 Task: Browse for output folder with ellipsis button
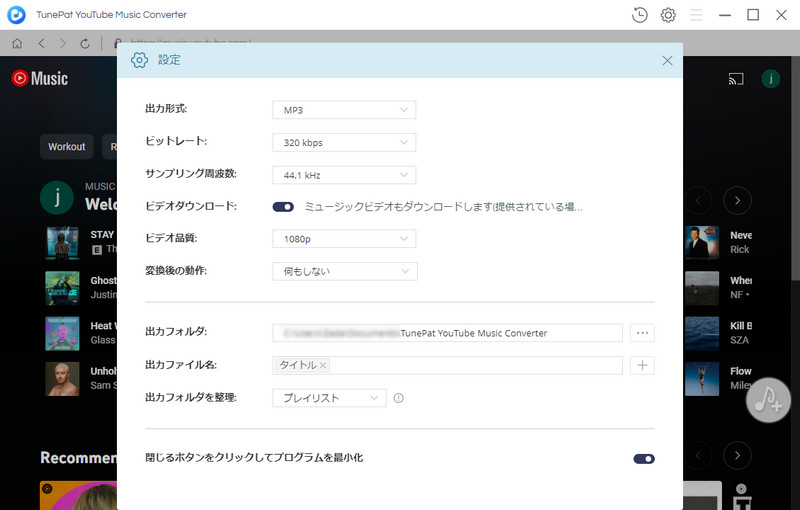click(x=642, y=333)
